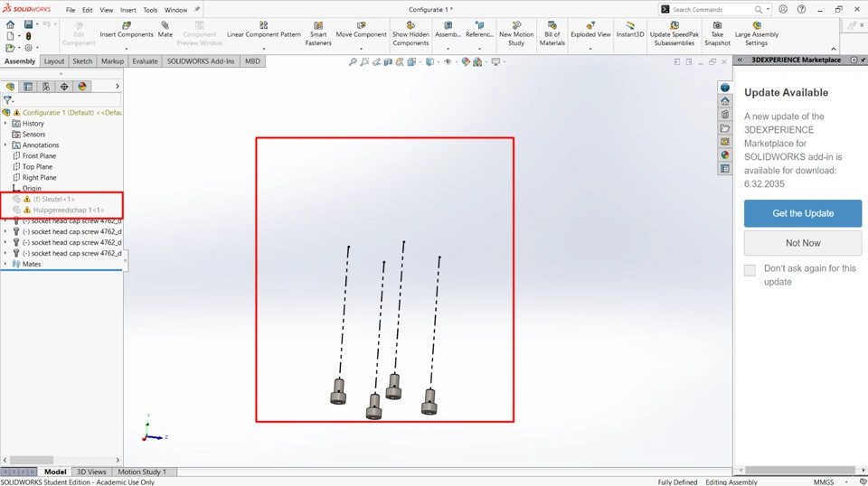Open Insert Components dropdown arrow
The height and width of the screenshot is (486, 868).
click(x=127, y=49)
